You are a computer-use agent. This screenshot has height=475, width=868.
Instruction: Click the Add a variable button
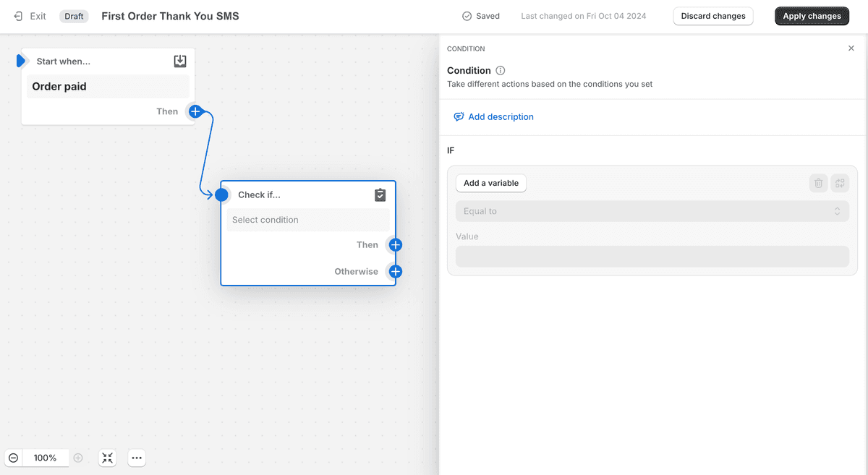coord(491,183)
